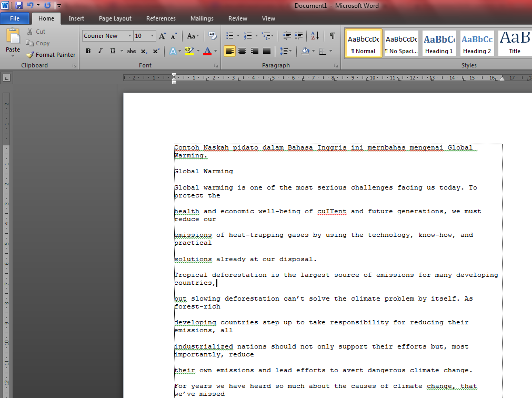Image resolution: width=532 pixels, height=398 pixels.
Task: Apply the Title style
Action: (x=515, y=43)
